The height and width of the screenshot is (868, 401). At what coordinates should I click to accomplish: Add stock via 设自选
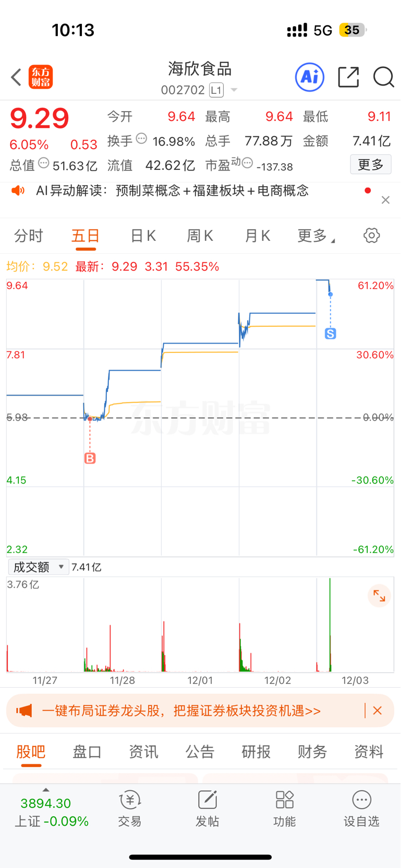pos(361,809)
